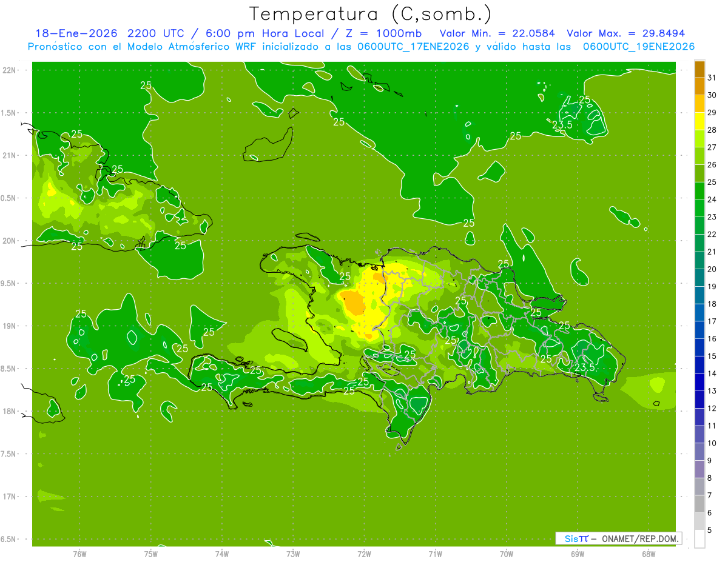Pick the gray legend swatch between 6 and 7
Image resolution: width=728 pixels, height=562 pixels.
(699, 504)
